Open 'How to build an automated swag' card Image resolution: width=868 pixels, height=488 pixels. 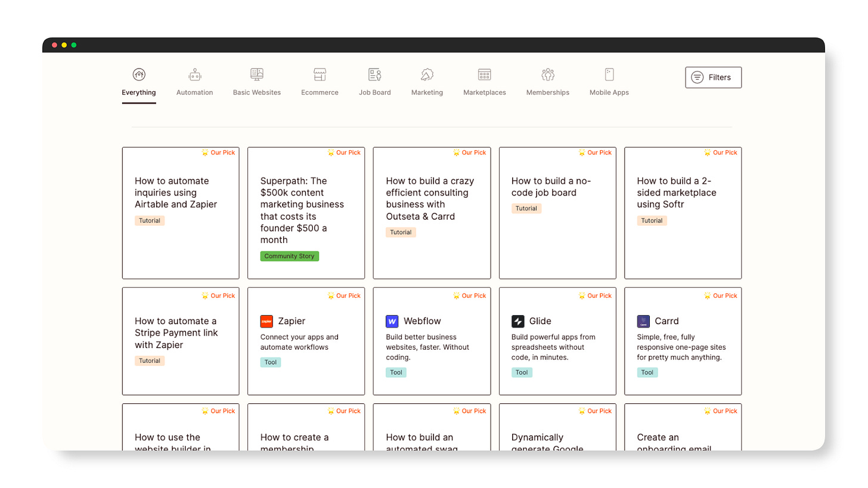(x=432, y=427)
